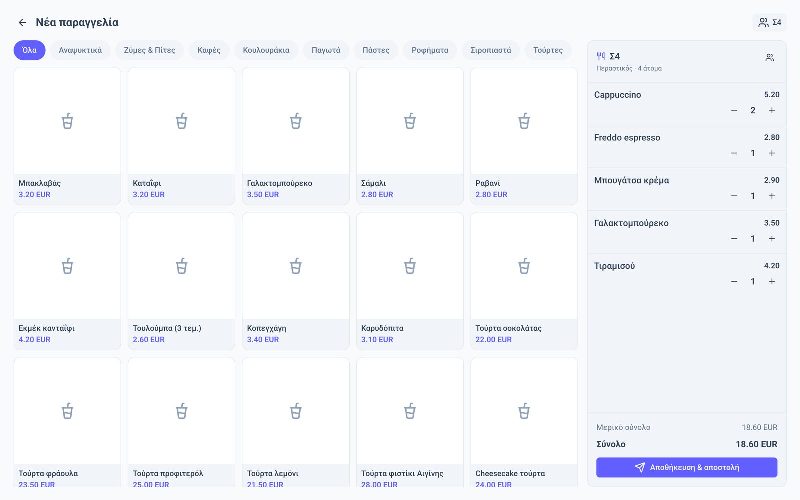The height and width of the screenshot is (500, 800).
Task: Click the Μερικό σύνολο subtotal amount
Action: pos(760,427)
